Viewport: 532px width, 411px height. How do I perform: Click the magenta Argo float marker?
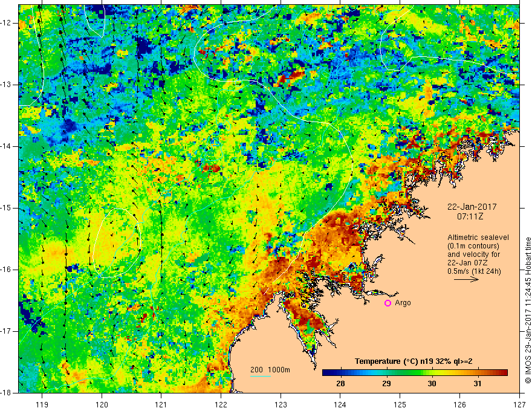click(x=388, y=303)
